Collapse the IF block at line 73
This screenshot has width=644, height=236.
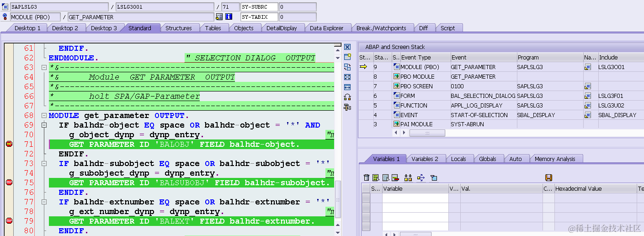pyautogui.click(x=44, y=163)
